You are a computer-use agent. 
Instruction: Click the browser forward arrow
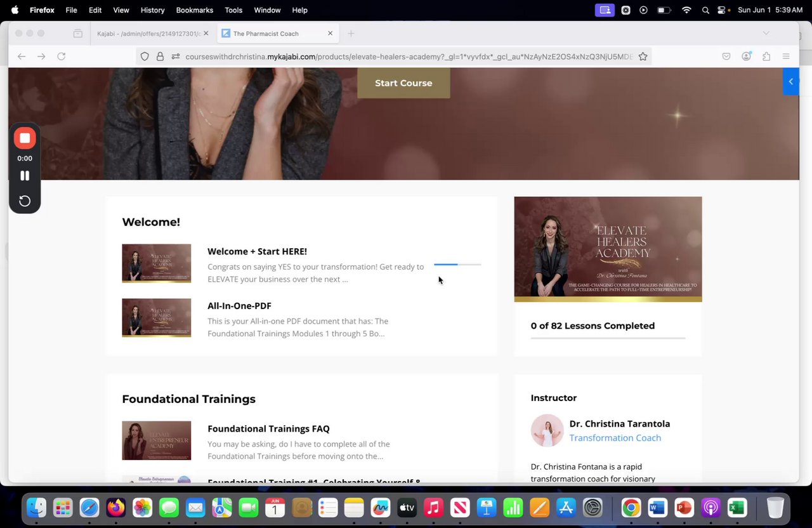pos(41,56)
